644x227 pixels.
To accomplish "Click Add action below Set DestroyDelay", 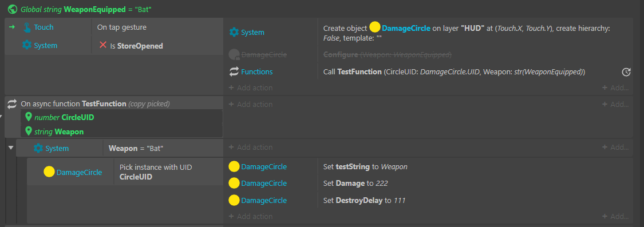I will pos(251,216).
